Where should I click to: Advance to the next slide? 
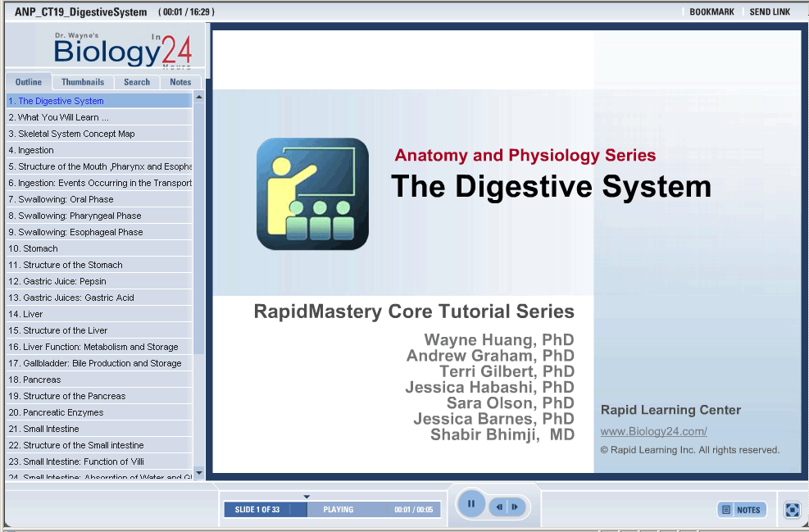[x=515, y=507]
